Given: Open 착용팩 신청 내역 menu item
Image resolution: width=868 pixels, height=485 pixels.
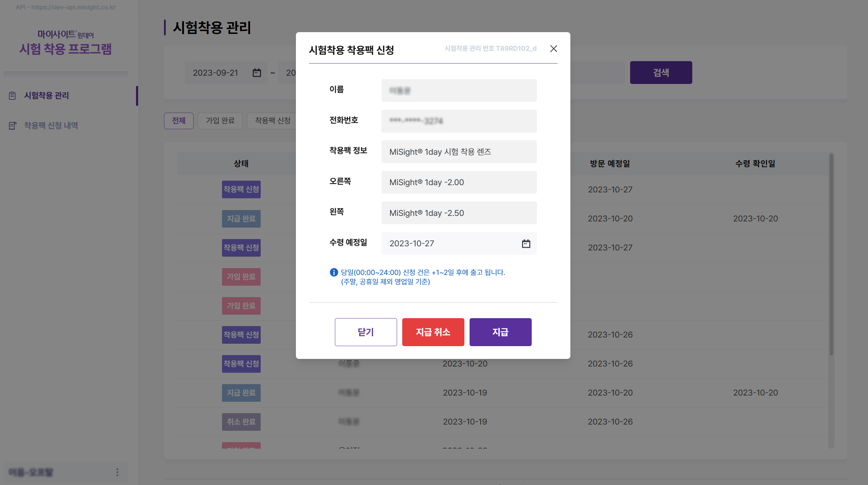Looking at the screenshot, I should click(51, 125).
